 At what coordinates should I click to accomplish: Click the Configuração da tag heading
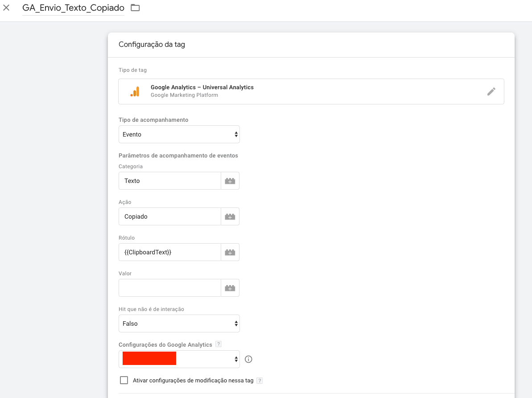click(152, 45)
